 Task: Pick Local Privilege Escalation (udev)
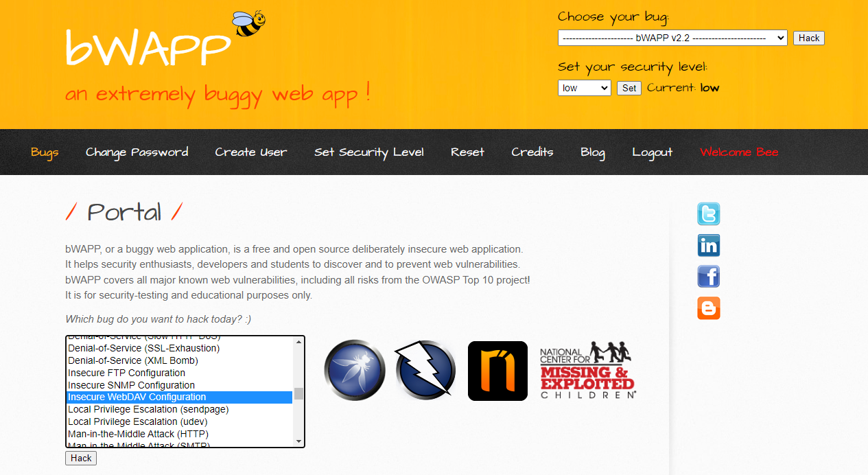(179, 421)
